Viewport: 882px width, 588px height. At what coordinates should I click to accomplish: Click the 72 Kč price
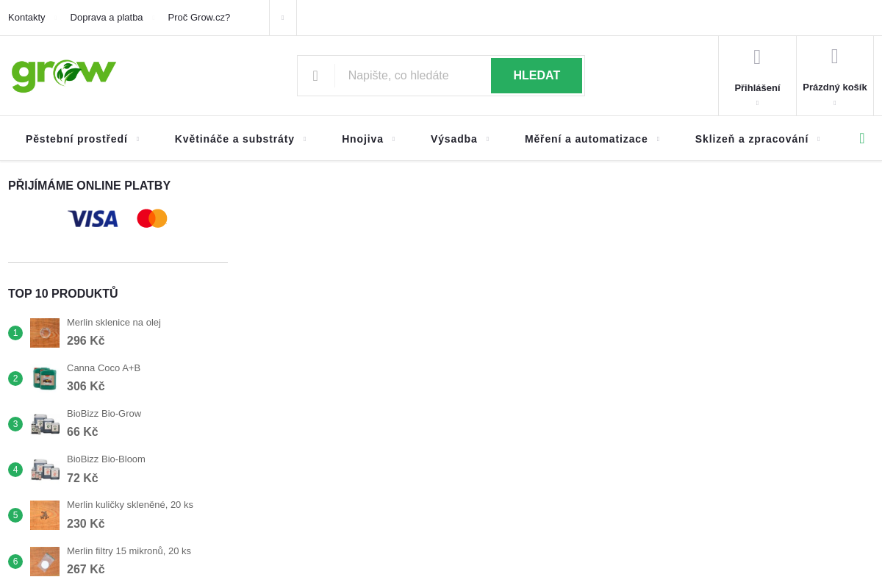click(x=82, y=478)
